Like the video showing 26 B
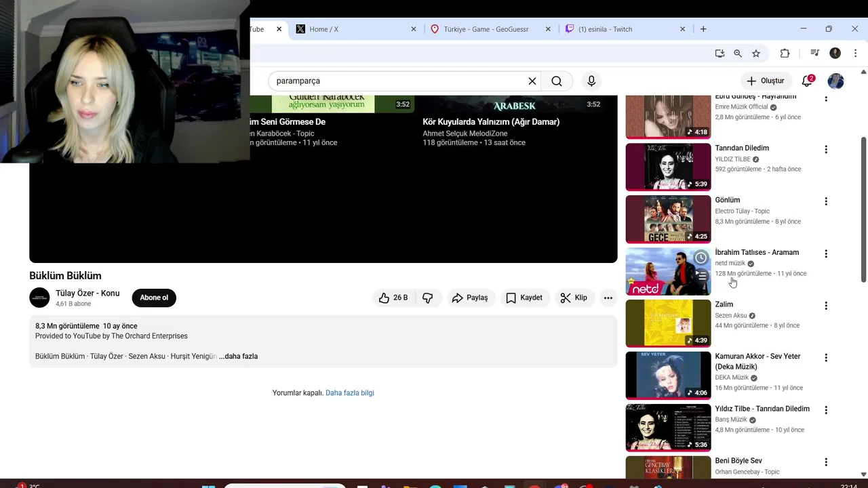Image resolution: width=868 pixels, height=488 pixels. (393, 298)
